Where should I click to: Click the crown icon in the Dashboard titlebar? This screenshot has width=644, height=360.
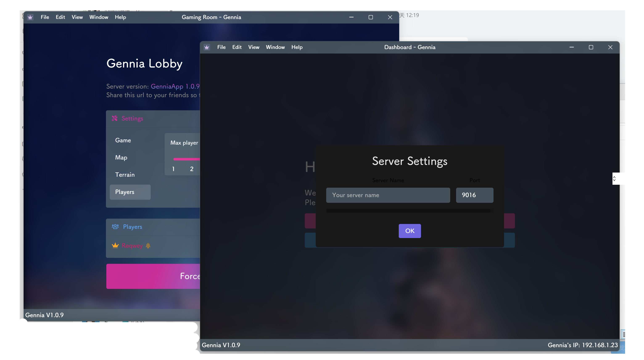coord(207,47)
